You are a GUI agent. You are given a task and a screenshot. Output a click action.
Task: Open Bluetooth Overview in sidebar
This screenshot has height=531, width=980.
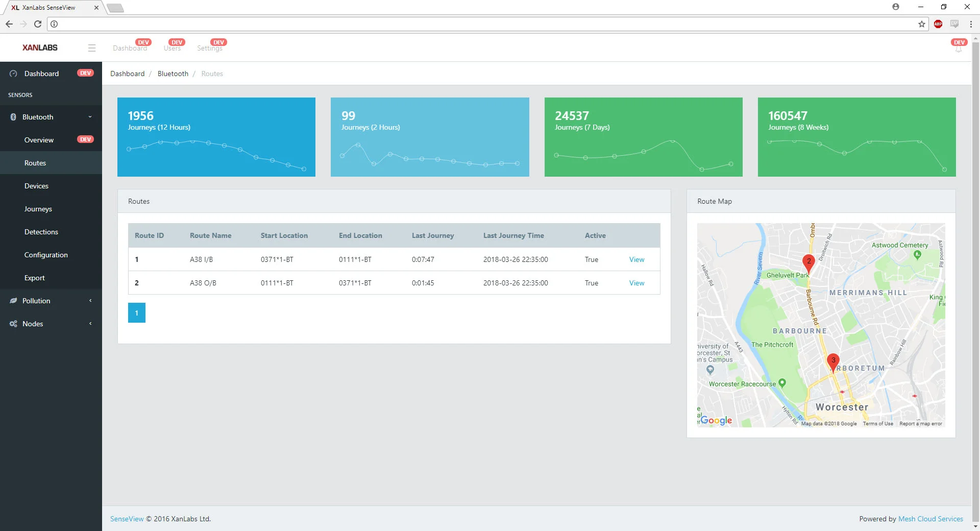pos(51,140)
